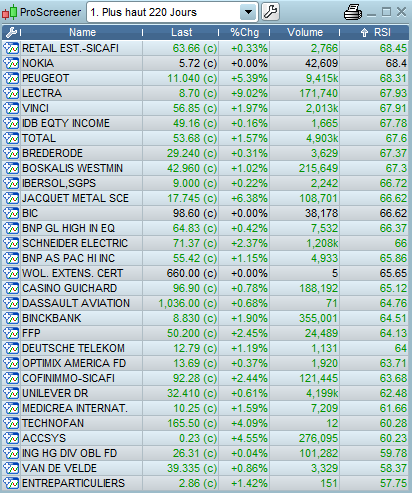Screen dimensions: 412x493
Task: Click the VINCI name cell
Action: pos(81,108)
